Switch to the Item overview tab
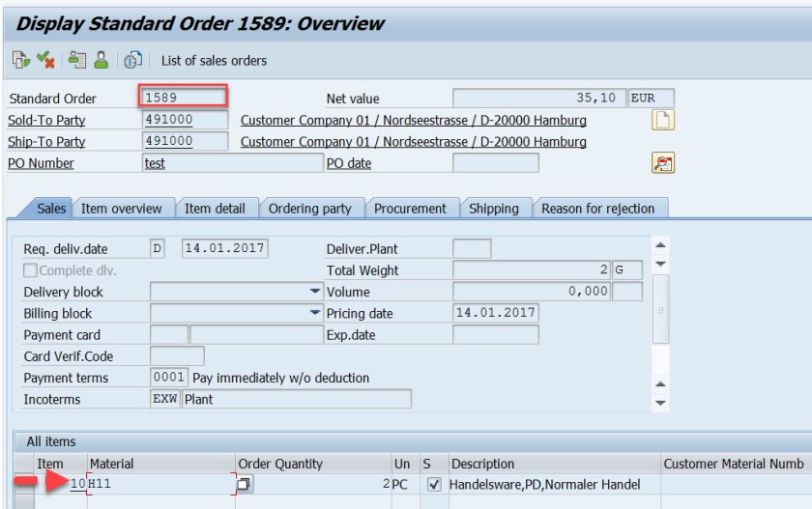Viewport: 812px width, 509px height. click(x=121, y=209)
